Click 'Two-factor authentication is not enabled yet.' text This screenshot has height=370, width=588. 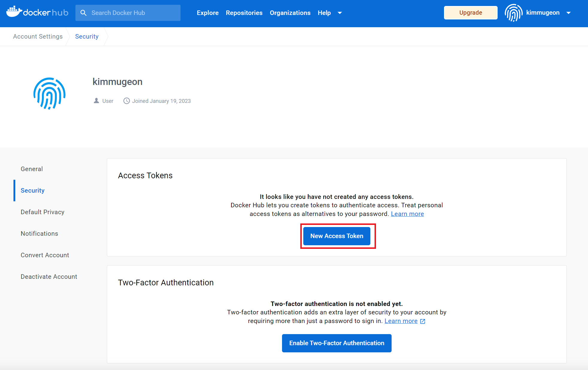point(337,304)
